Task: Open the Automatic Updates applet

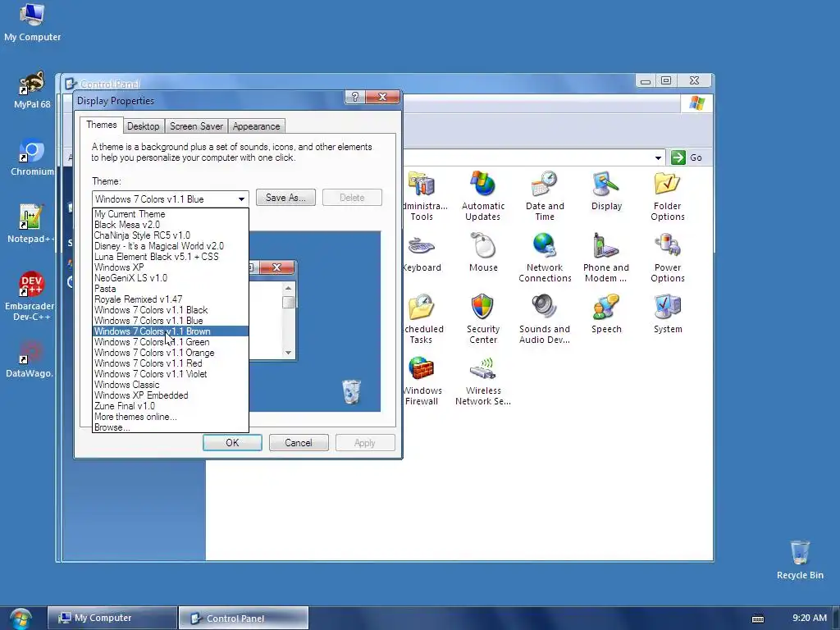Action: [x=482, y=195]
